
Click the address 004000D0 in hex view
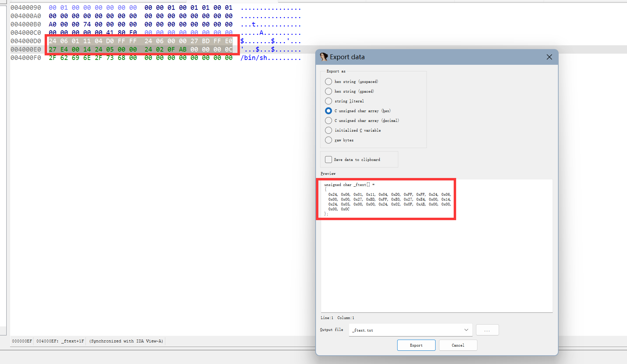(x=26, y=41)
